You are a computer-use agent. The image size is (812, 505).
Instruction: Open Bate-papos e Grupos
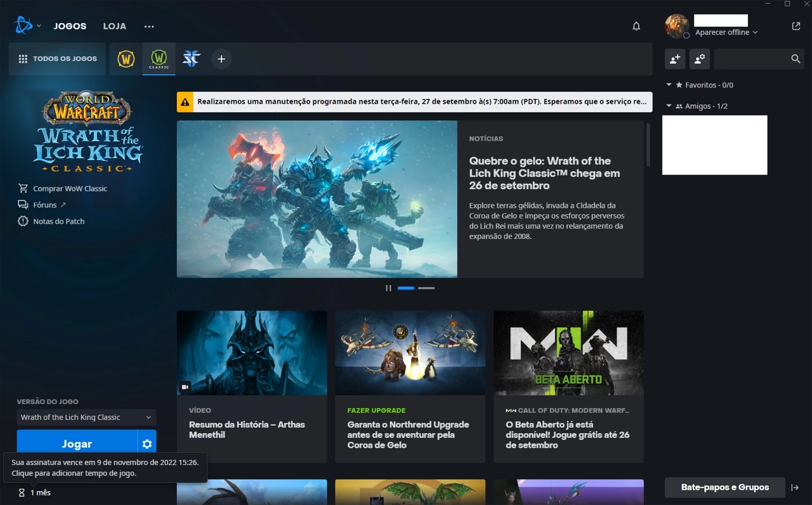tap(725, 488)
